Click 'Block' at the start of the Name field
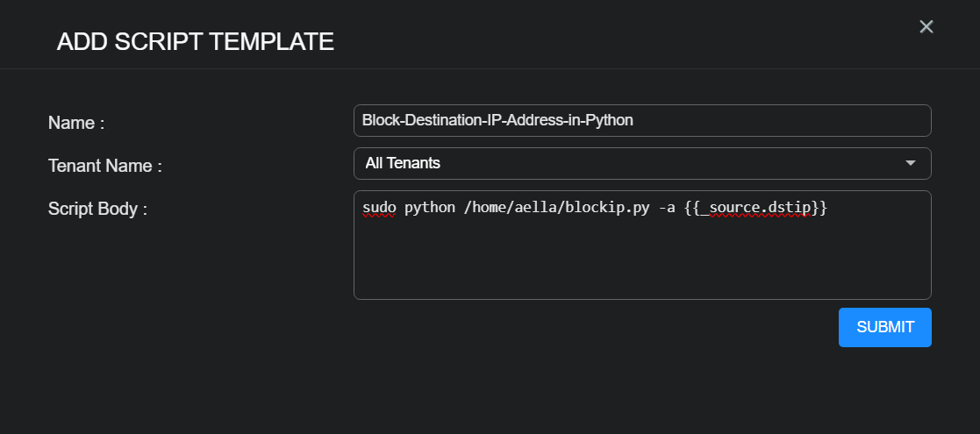980x434 pixels. (x=379, y=121)
